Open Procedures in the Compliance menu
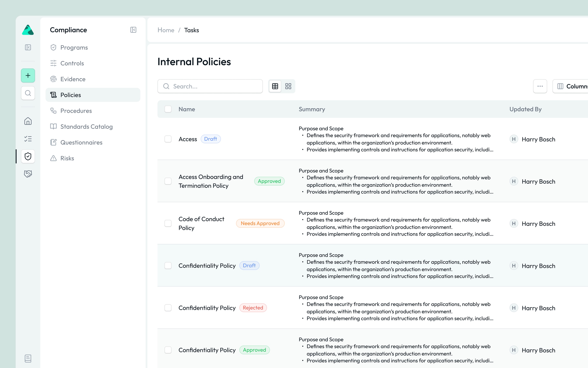Screen dimensions: 588x368 tap(93, 111)
